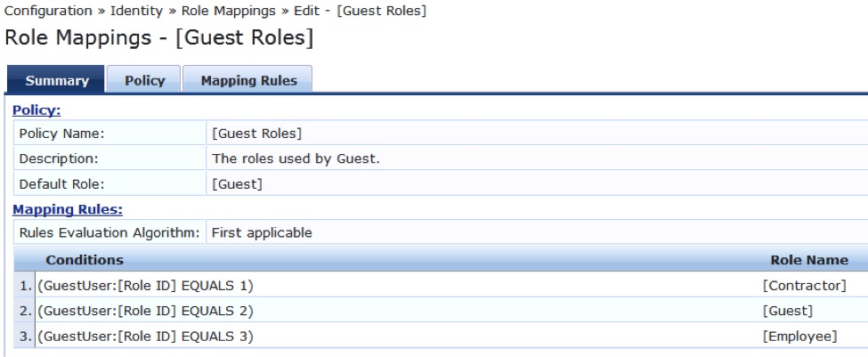Click row number 1 in rules table

tap(25, 286)
